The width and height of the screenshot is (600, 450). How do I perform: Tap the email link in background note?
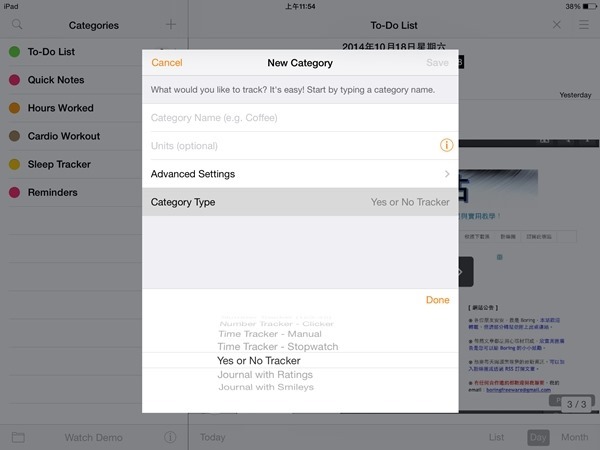pos(518,390)
